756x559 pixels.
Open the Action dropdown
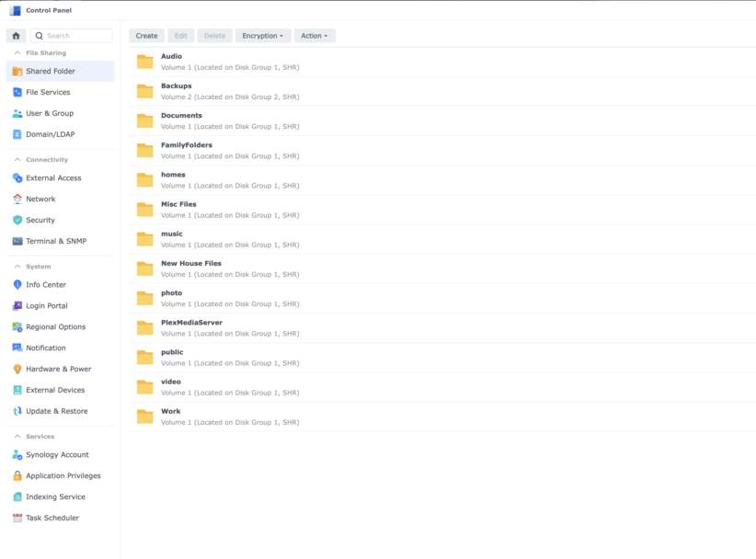(315, 36)
